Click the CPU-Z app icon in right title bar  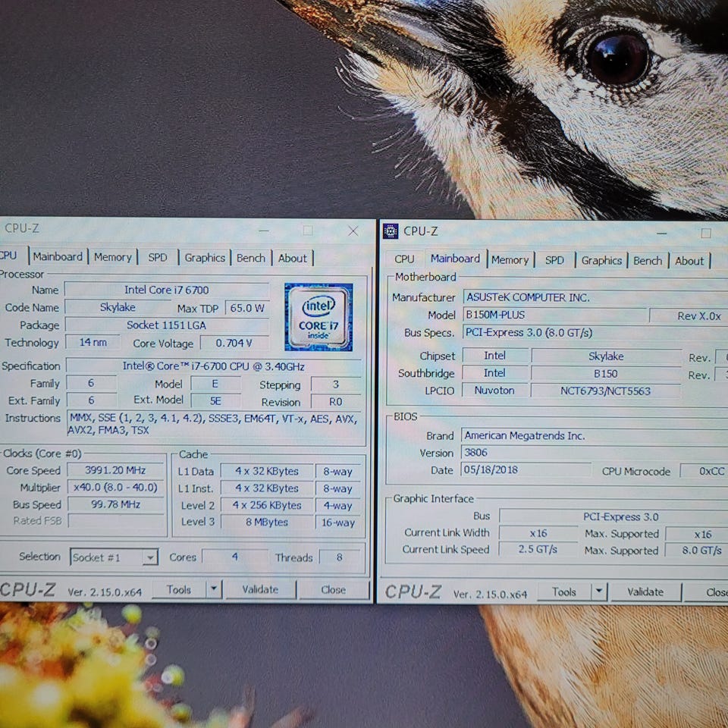tap(391, 231)
